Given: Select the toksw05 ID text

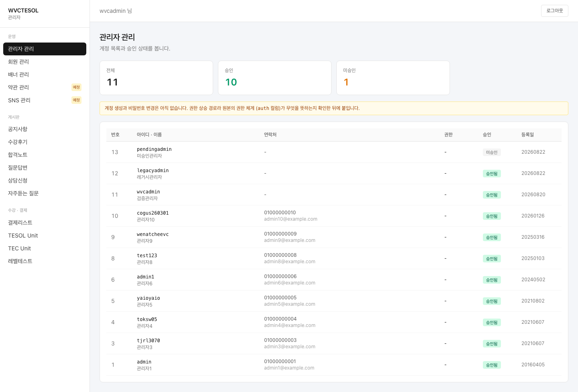Looking at the screenshot, I should click(x=147, y=319).
